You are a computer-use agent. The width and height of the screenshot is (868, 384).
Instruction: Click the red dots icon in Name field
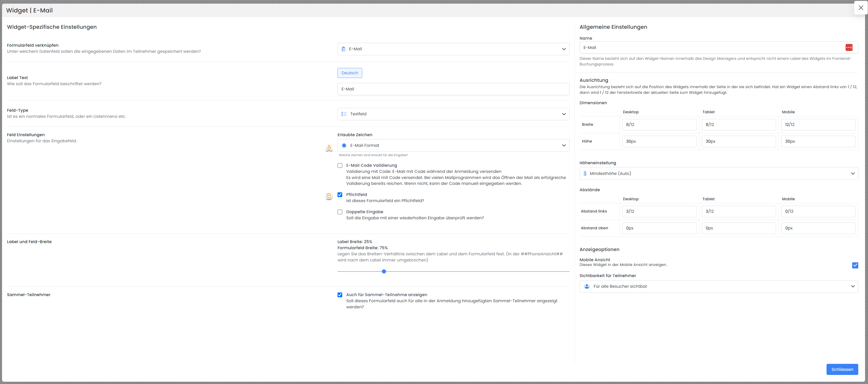(849, 48)
